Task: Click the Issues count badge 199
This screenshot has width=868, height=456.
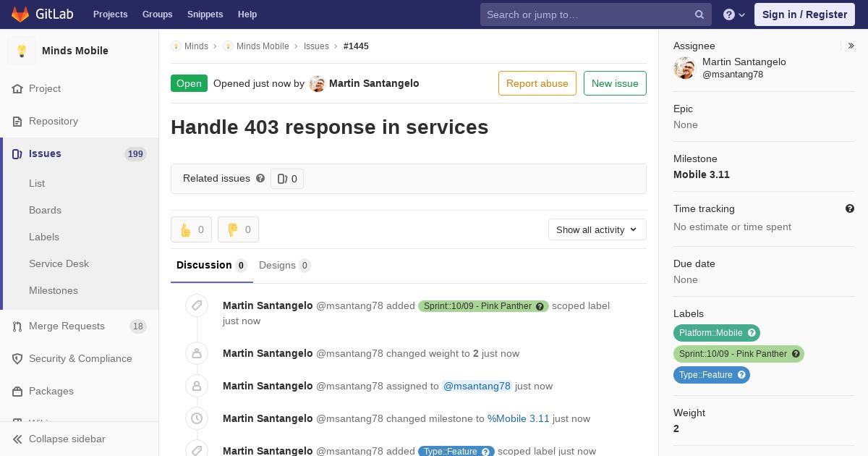Action: pyautogui.click(x=135, y=153)
